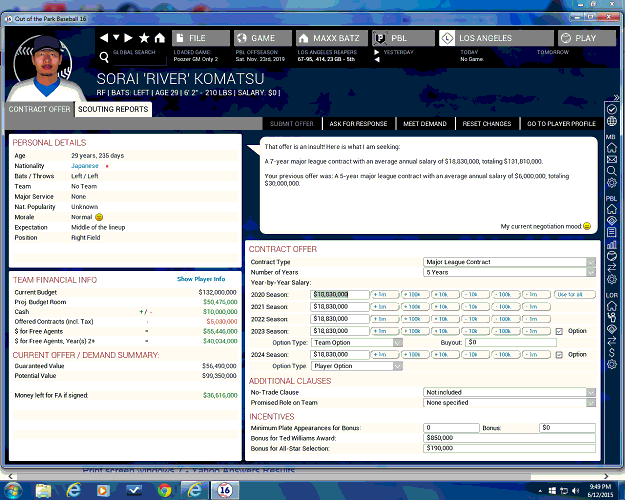
Task: Click the Buyout amount field
Action: 511,343
